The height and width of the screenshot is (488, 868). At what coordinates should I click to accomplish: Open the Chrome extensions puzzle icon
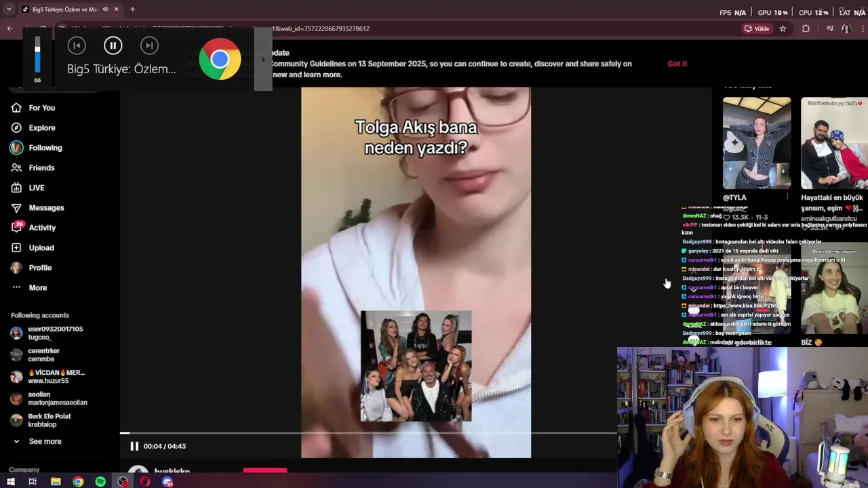tap(806, 28)
